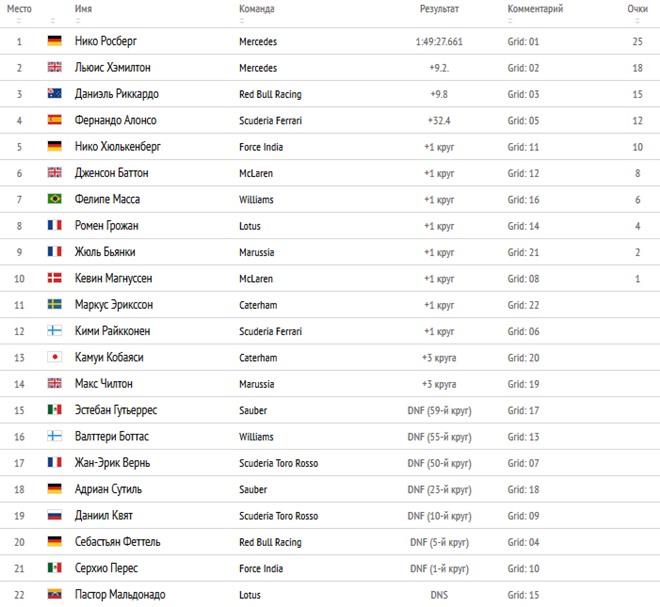The height and width of the screenshot is (607, 660).
Task: Click the Russian flag next to Даниил Квят
Action: tap(54, 515)
